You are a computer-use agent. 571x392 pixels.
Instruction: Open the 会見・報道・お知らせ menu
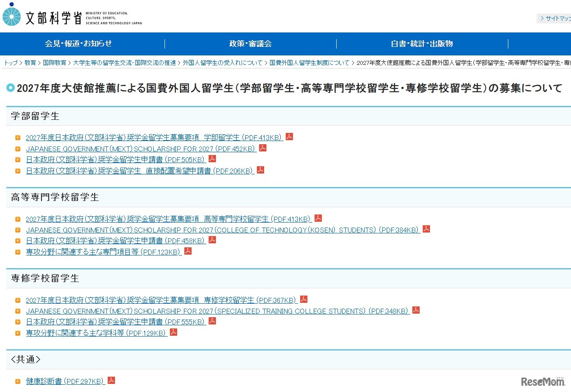(x=78, y=44)
